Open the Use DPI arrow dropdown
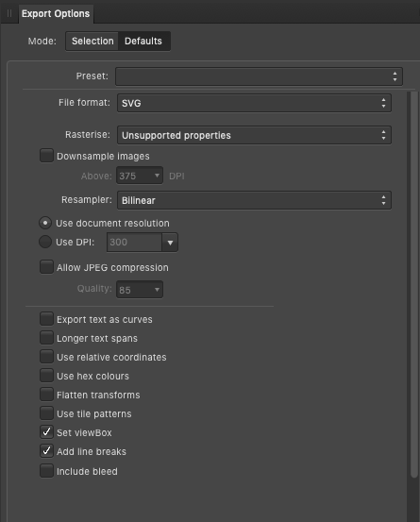The width and height of the screenshot is (420, 522). pyautogui.click(x=170, y=243)
